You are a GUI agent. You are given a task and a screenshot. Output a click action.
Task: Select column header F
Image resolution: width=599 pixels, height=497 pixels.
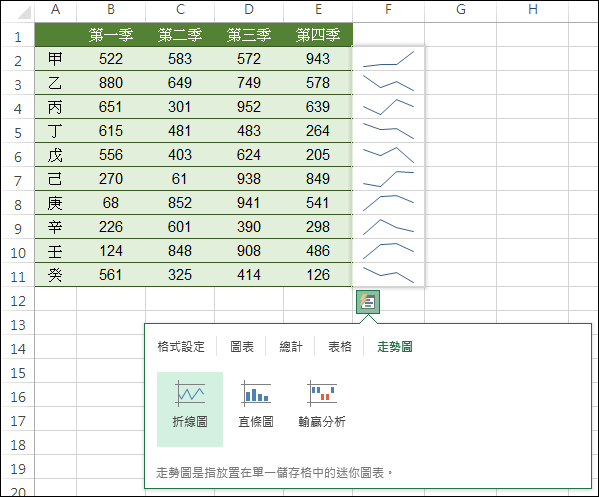pos(388,10)
